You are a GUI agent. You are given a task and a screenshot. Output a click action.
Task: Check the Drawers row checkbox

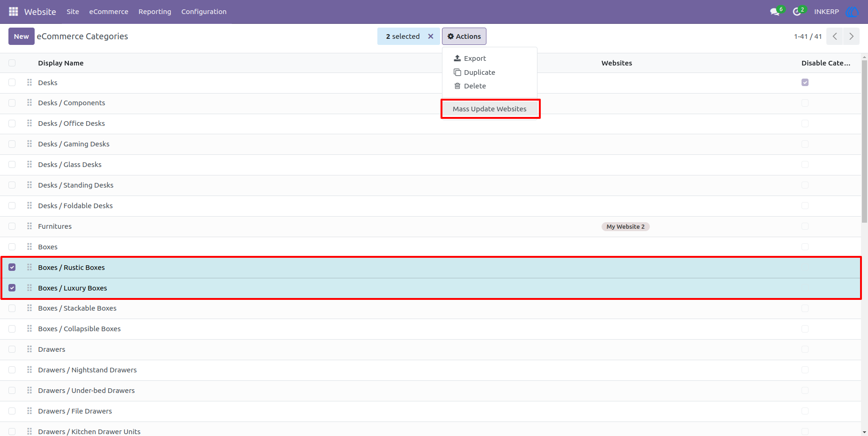click(12, 349)
